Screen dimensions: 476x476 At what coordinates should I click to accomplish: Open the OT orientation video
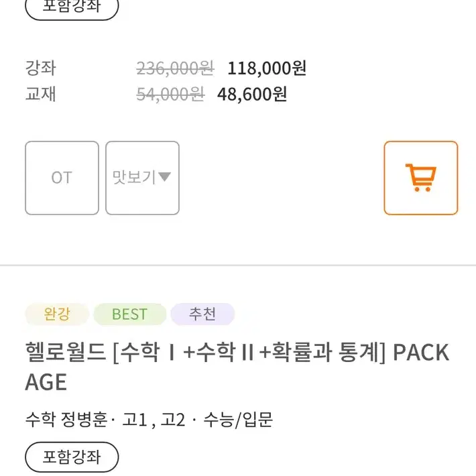point(62,178)
